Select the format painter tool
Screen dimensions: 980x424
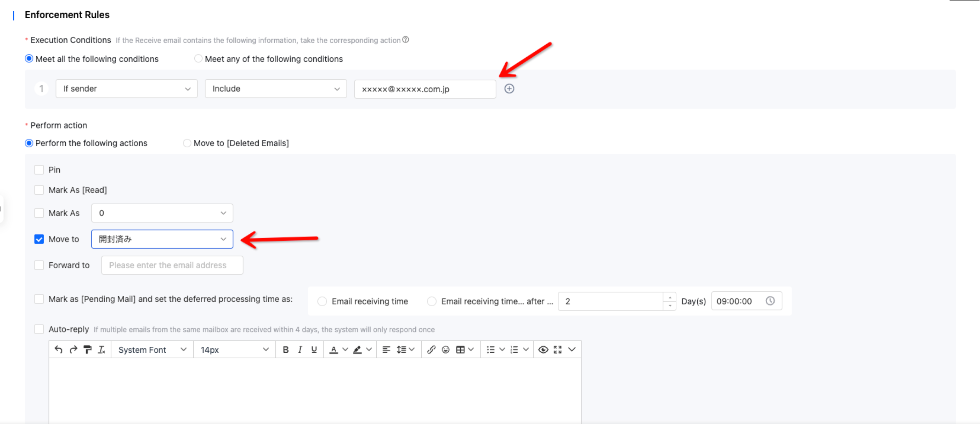(x=88, y=349)
